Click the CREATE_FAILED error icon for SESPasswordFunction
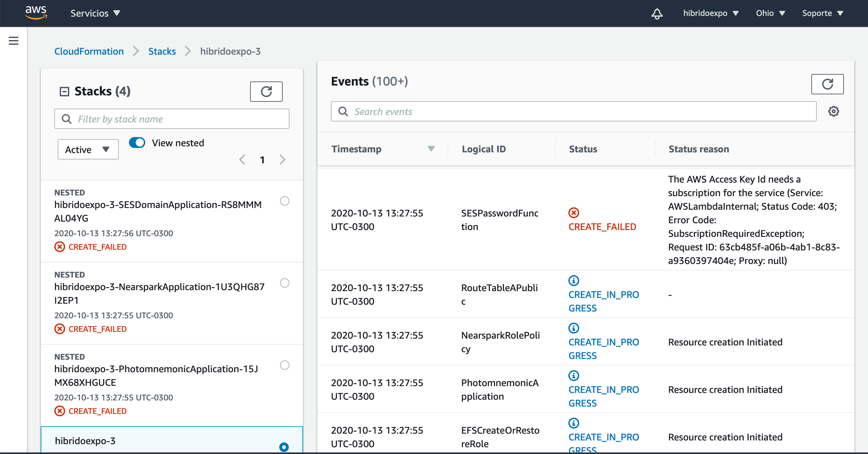 (574, 213)
